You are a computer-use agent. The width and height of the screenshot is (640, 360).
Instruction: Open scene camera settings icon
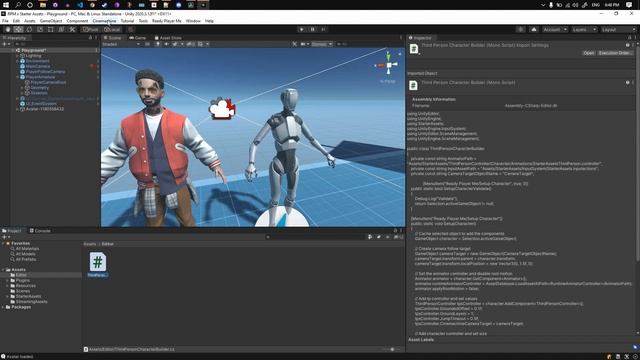(x=304, y=44)
